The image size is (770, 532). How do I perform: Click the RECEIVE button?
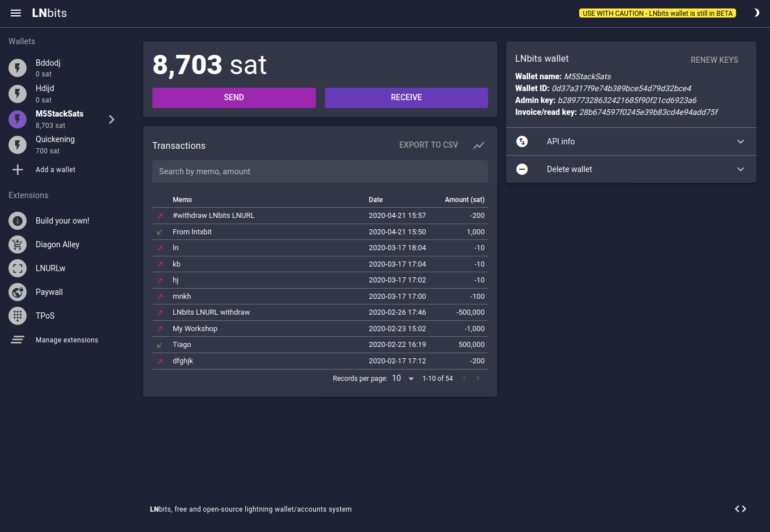[x=407, y=97]
